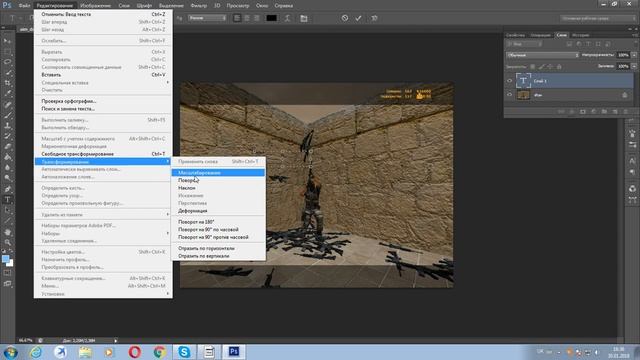Viewport: 640px width, 360px height.
Task: Click the text color swatch in options bar
Action: [271, 18]
